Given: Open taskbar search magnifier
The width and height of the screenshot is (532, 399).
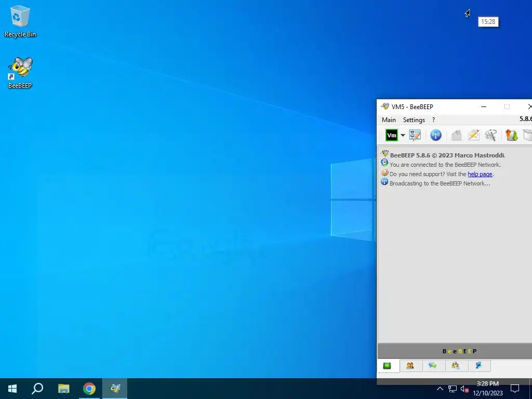Looking at the screenshot, I should pyautogui.click(x=37, y=389).
